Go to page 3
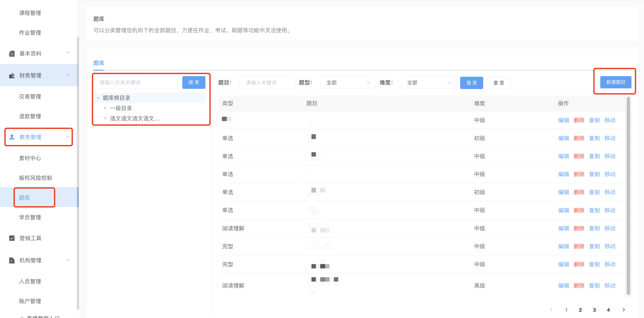Image resolution: width=644 pixels, height=318 pixels. point(594,310)
